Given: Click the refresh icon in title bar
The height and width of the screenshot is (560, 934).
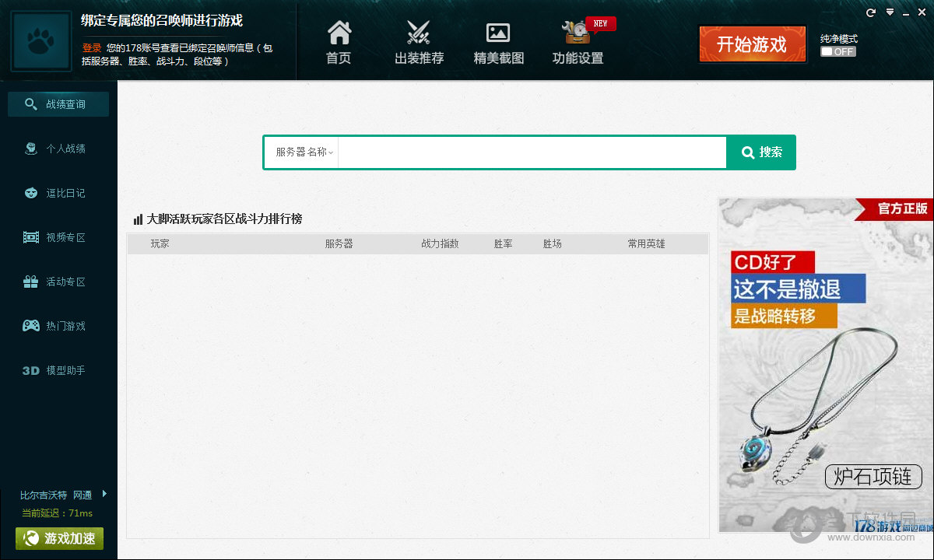Looking at the screenshot, I should tap(869, 12).
